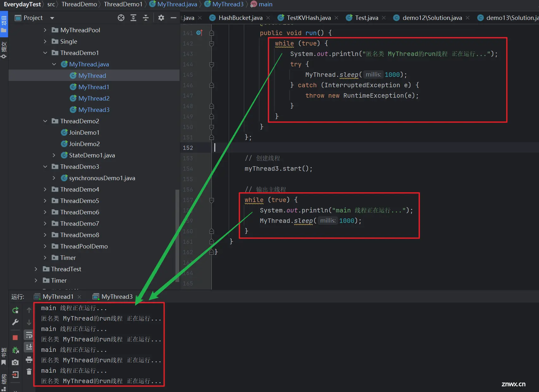Open the MyThread1 run tab
539x392 pixels.
tap(58, 297)
